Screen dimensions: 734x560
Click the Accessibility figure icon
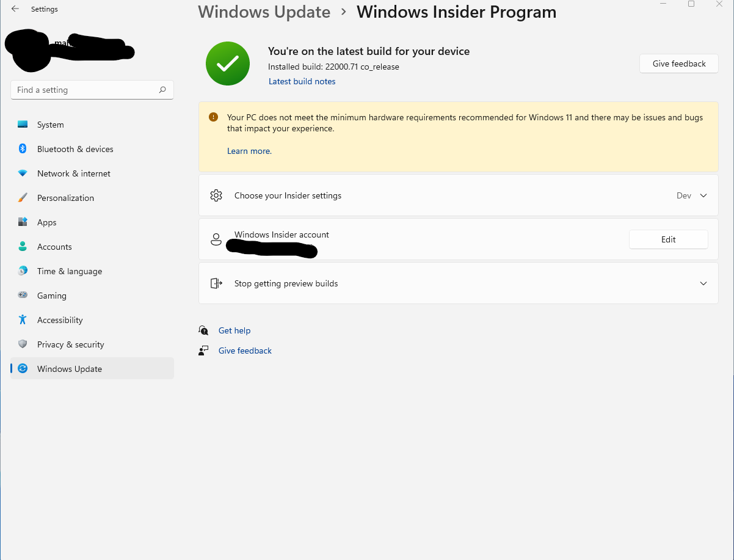(23, 320)
